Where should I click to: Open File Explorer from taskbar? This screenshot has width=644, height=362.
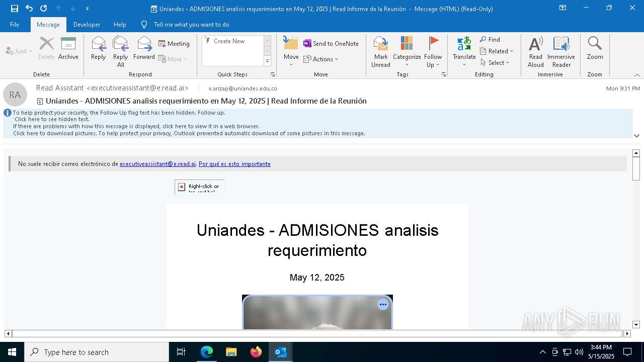tap(231, 352)
